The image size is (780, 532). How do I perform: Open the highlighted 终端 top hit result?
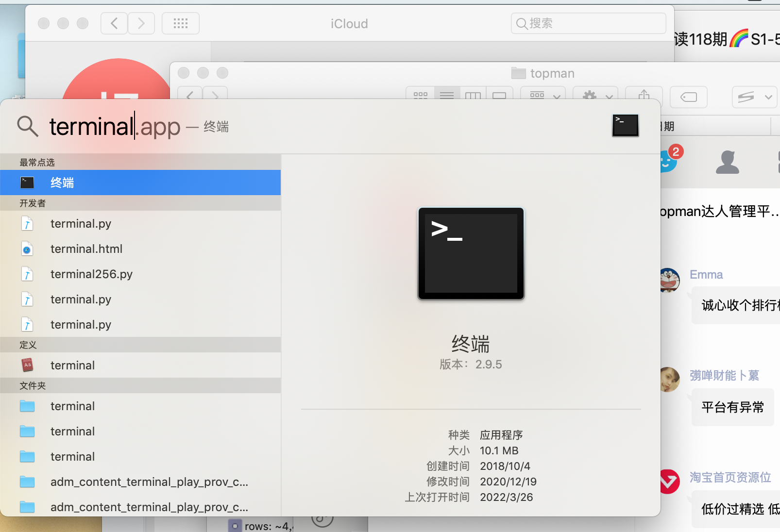pyautogui.click(x=140, y=183)
